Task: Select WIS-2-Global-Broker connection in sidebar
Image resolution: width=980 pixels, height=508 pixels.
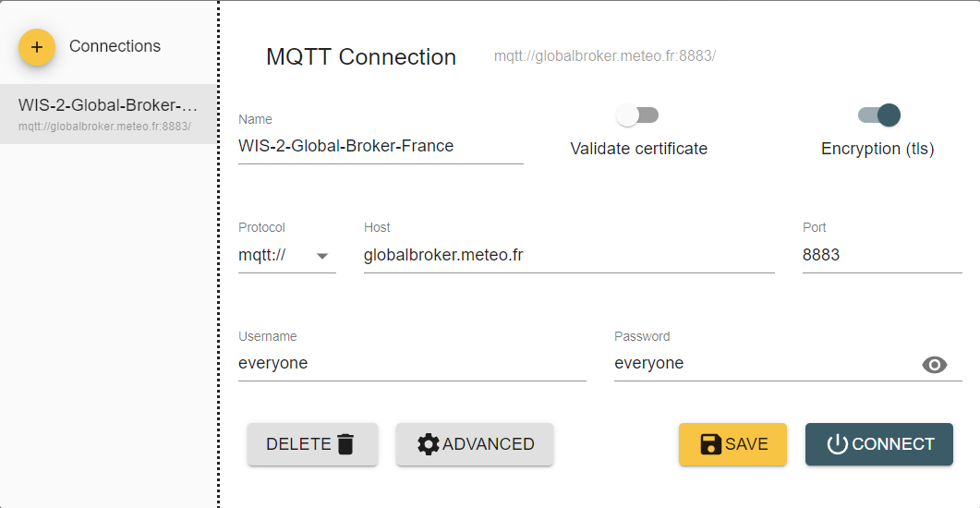Action: 107,115
